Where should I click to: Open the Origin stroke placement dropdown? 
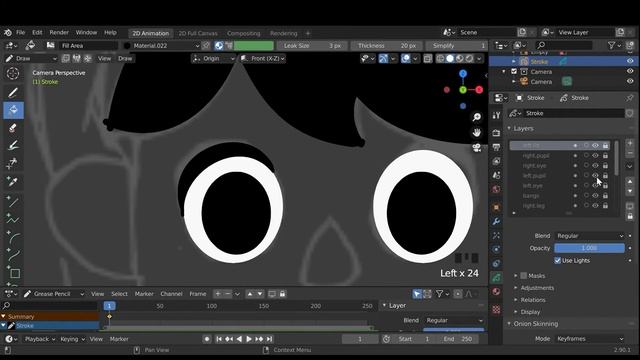[213, 58]
